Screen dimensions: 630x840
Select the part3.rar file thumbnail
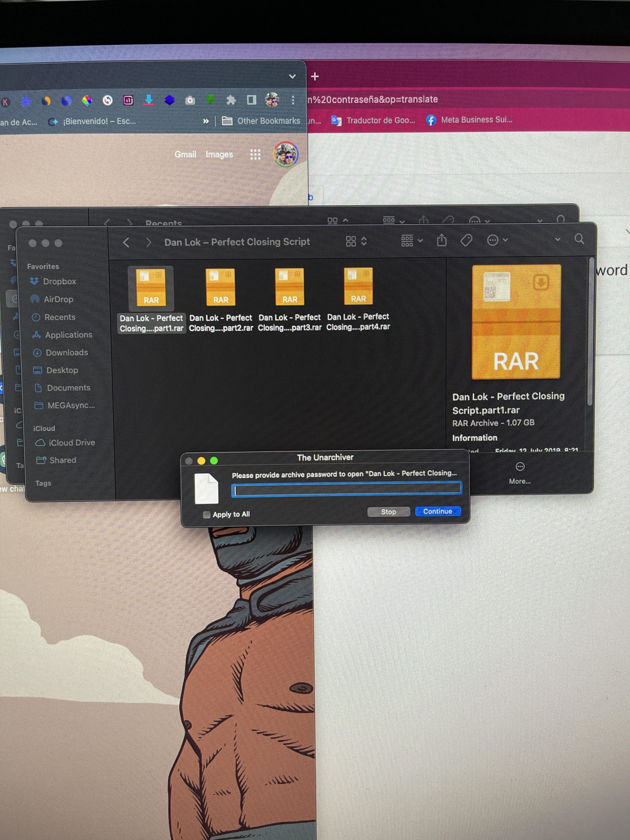289,287
